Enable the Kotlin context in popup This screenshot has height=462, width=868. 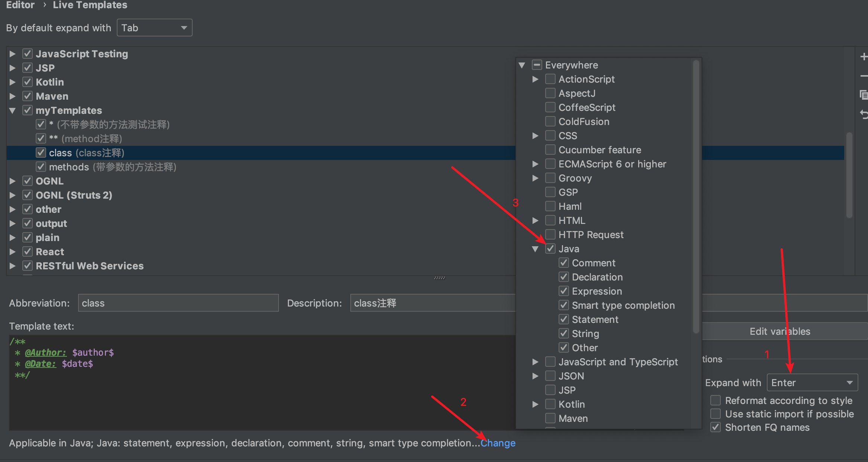[x=550, y=404]
